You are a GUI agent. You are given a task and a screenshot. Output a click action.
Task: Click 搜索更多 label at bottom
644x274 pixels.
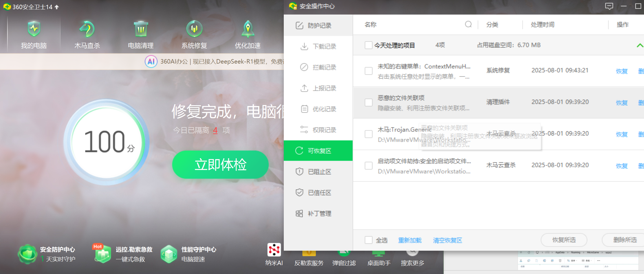[x=412, y=263]
